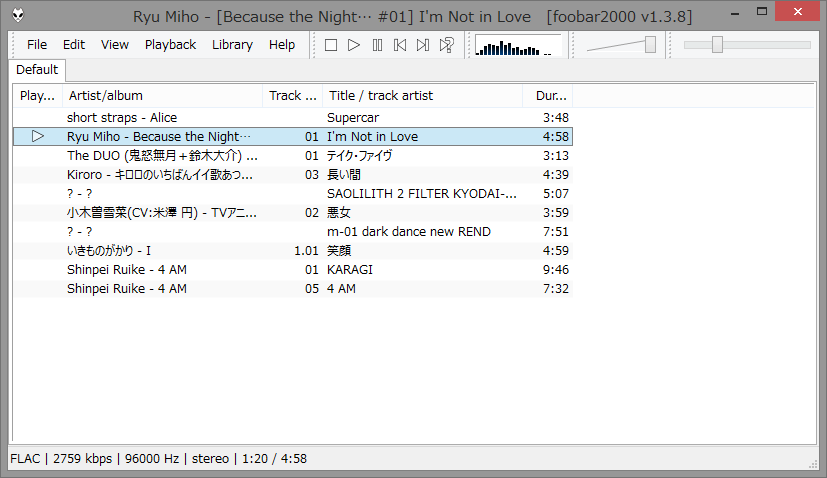Click the テイク・ファイヴ title
Viewport: 827px width, 478px height.
(x=360, y=156)
